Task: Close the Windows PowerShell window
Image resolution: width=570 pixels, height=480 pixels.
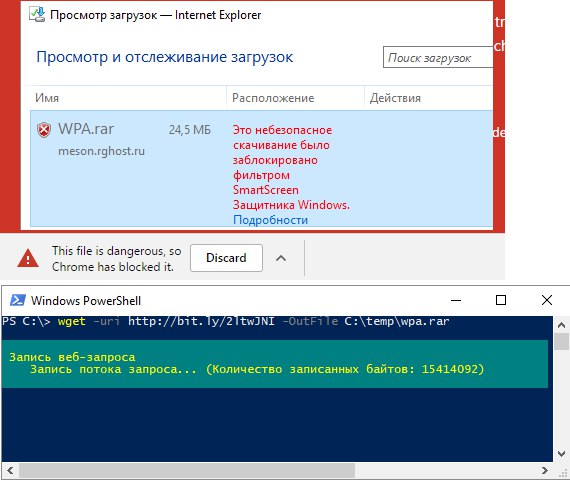Action: click(547, 300)
